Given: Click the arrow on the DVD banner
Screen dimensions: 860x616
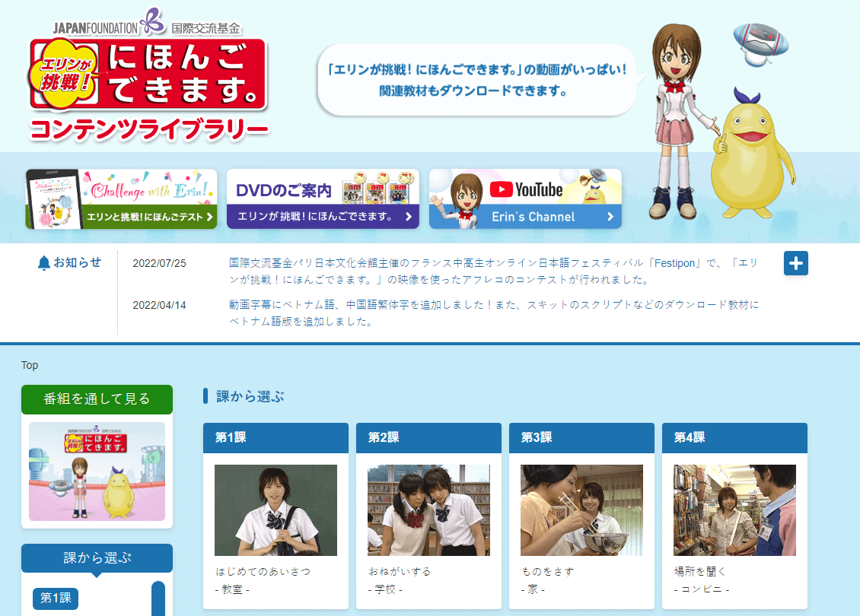Looking at the screenshot, I should 409,217.
